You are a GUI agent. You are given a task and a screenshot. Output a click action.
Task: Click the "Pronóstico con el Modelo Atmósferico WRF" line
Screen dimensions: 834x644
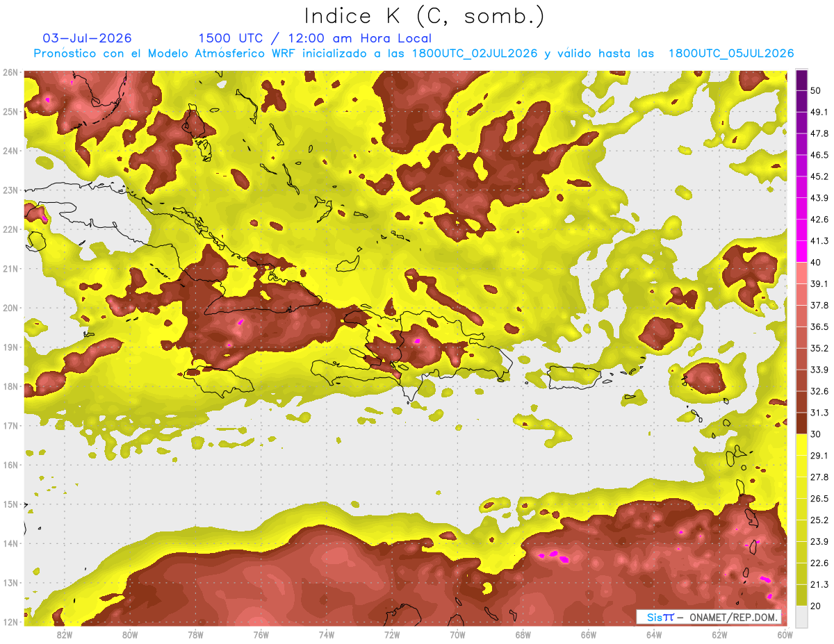click(414, 53)
